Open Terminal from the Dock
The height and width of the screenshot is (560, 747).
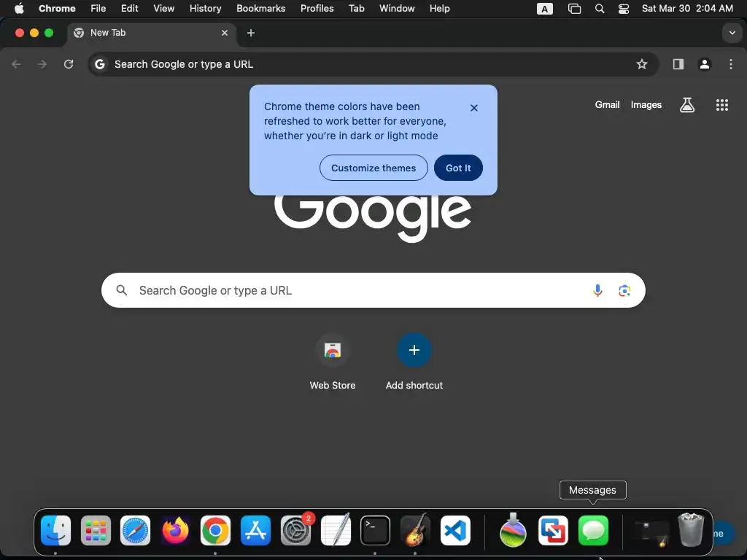point(375,531)
